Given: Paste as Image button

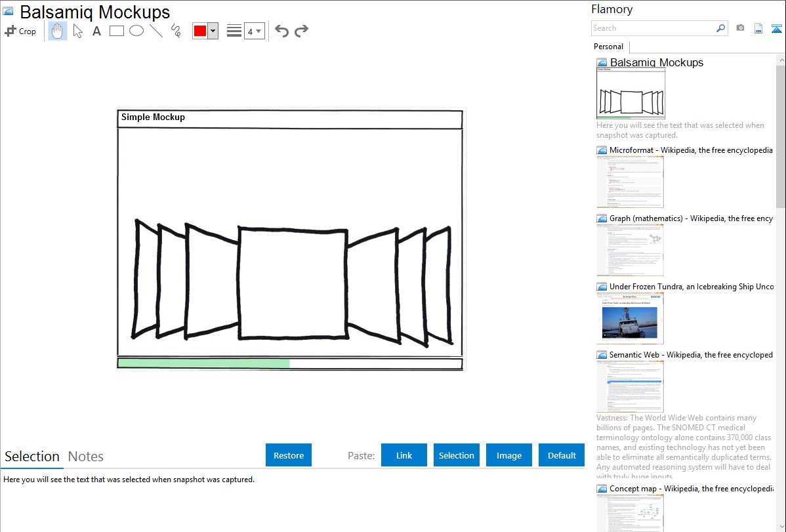Looking at the screenshot, I should [509, 455].
